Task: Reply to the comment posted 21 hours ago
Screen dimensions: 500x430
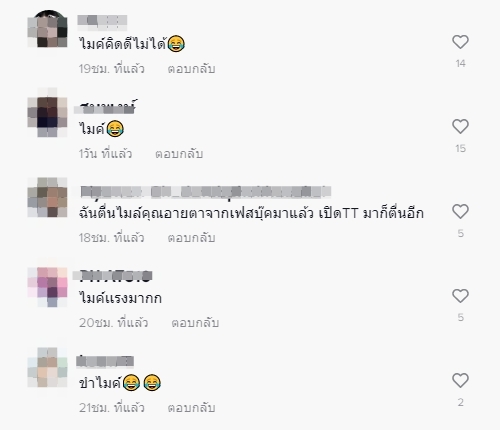Action: (191, 408)
